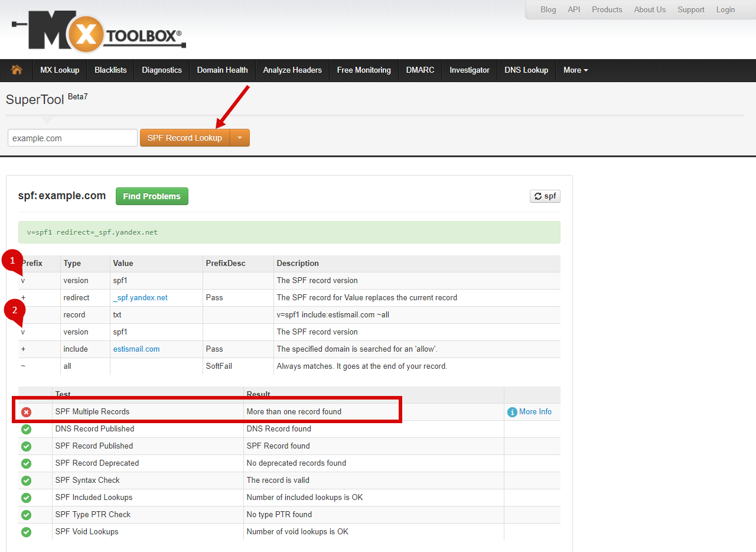The image size is (756, 552).
Task: Click the spf refresh button
Action: (545, 196)
